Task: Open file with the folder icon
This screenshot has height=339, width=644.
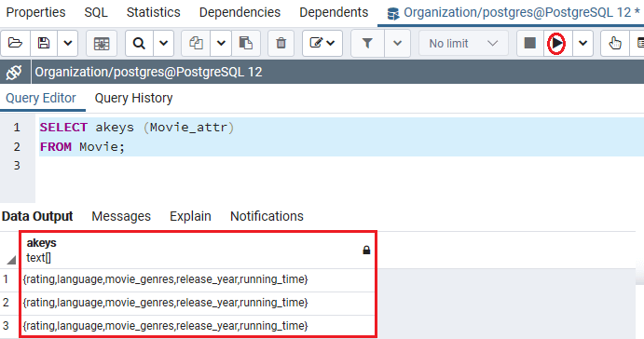Action: [15, 43]
